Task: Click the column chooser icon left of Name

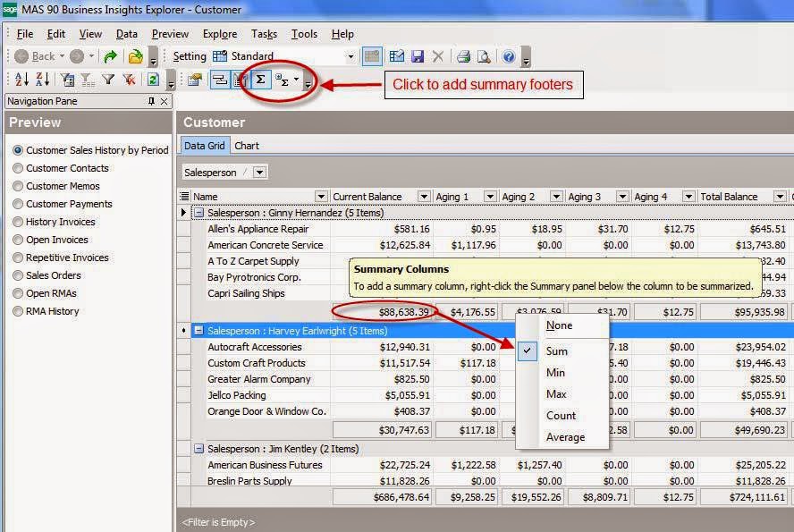Action: pyautogui.click(x=184, y=197)
